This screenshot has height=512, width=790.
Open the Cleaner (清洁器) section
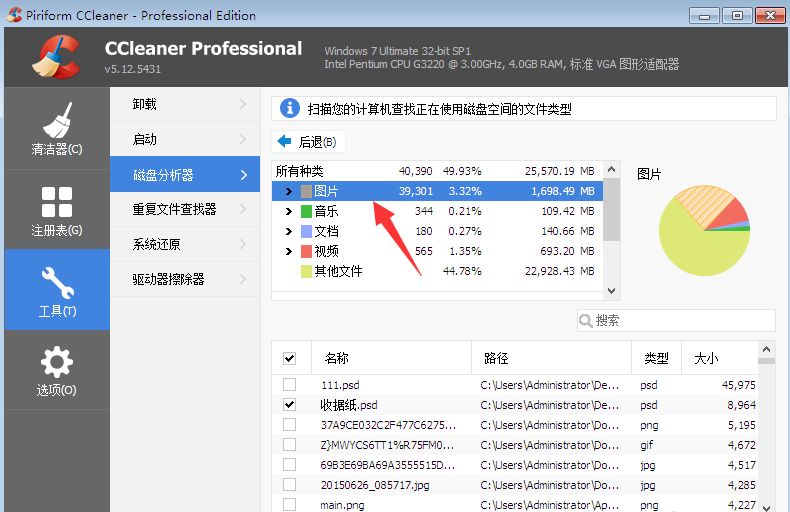pyautogui.click(x=57, y=128)
